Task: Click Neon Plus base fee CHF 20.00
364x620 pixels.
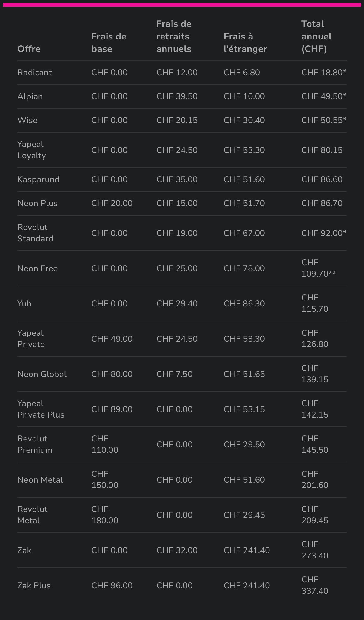Action: 112,203
